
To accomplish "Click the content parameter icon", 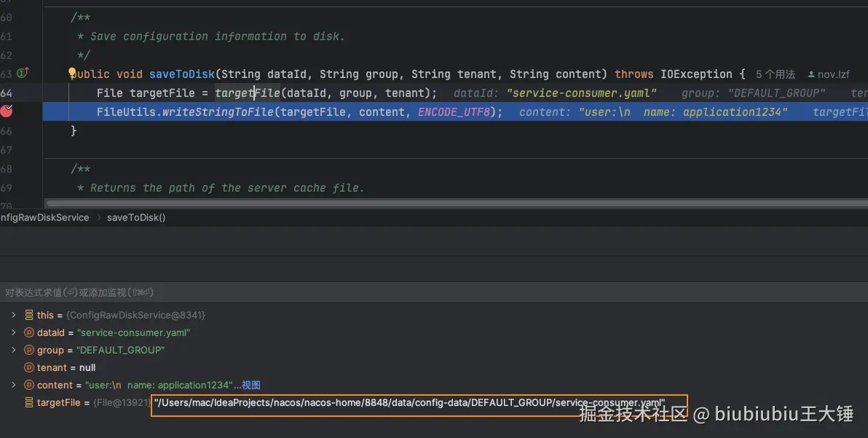I will tap(29, 385).
